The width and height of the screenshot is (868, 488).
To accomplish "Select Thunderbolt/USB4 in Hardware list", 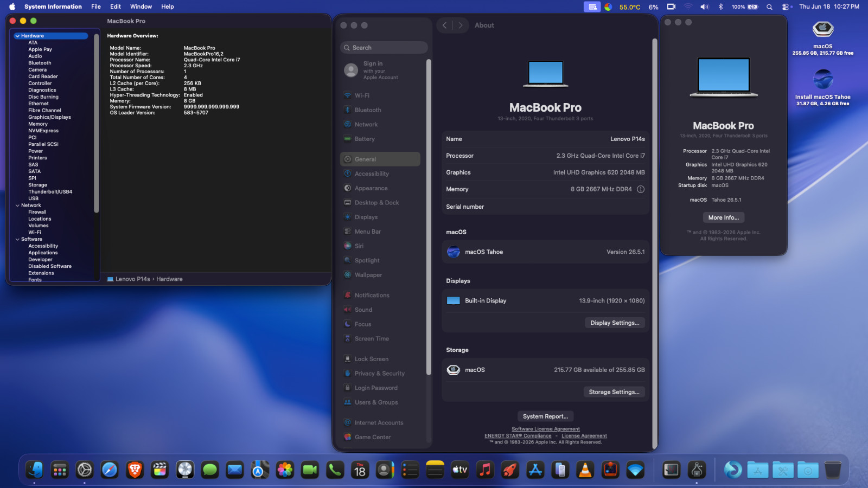I will (50, 192).
